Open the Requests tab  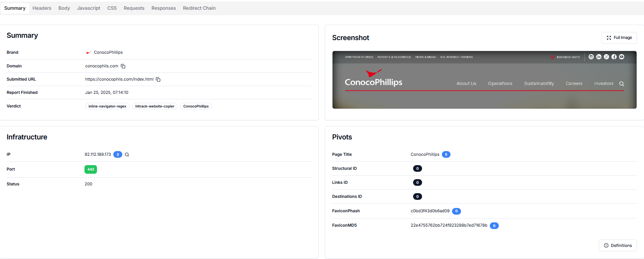tap(134, 8)
